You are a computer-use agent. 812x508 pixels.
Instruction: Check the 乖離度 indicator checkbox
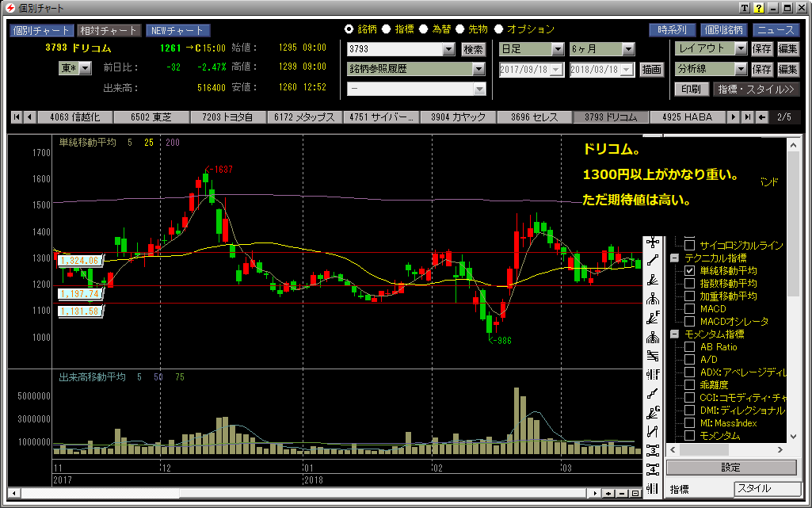(x=689, y=384)
